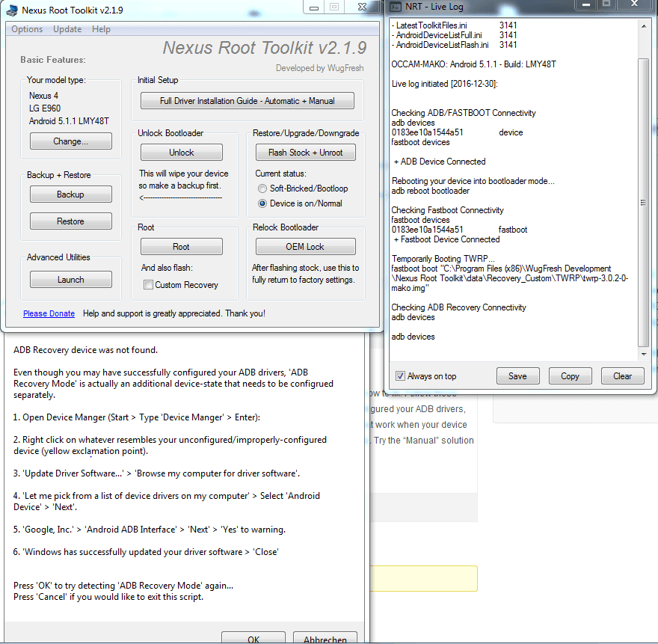Click 'ADB Recovery device was not found.' message
The width and height of the screenshot is (658, 644).
coord(85,350)
